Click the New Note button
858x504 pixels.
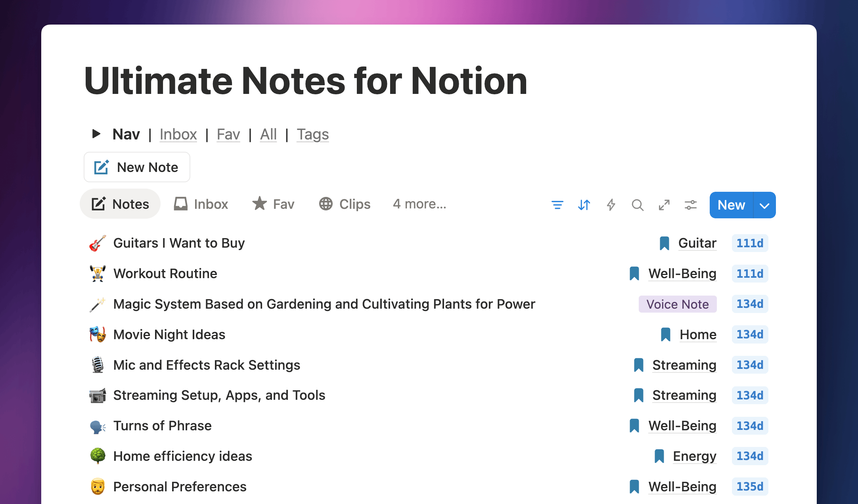coord(137,167)
